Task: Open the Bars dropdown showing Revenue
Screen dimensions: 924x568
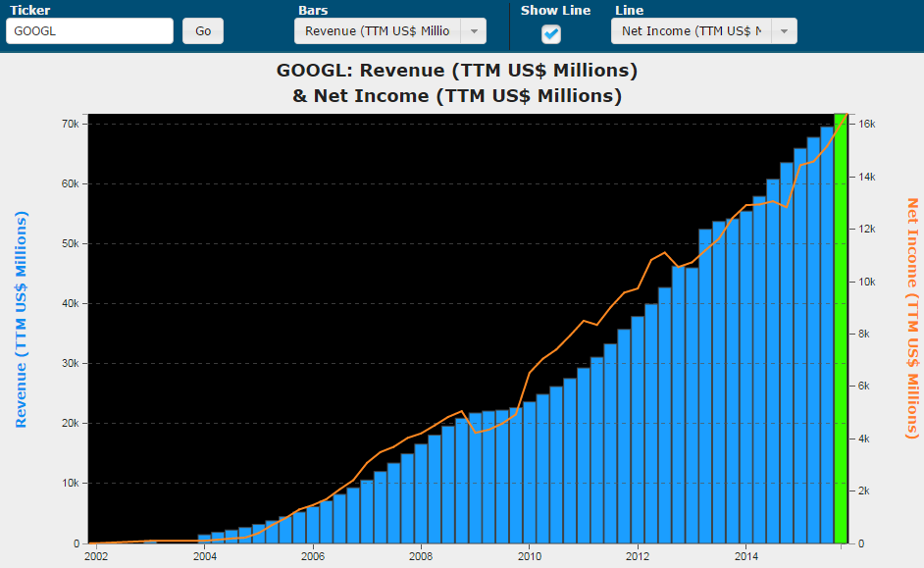Action: (x=390, y=30)
